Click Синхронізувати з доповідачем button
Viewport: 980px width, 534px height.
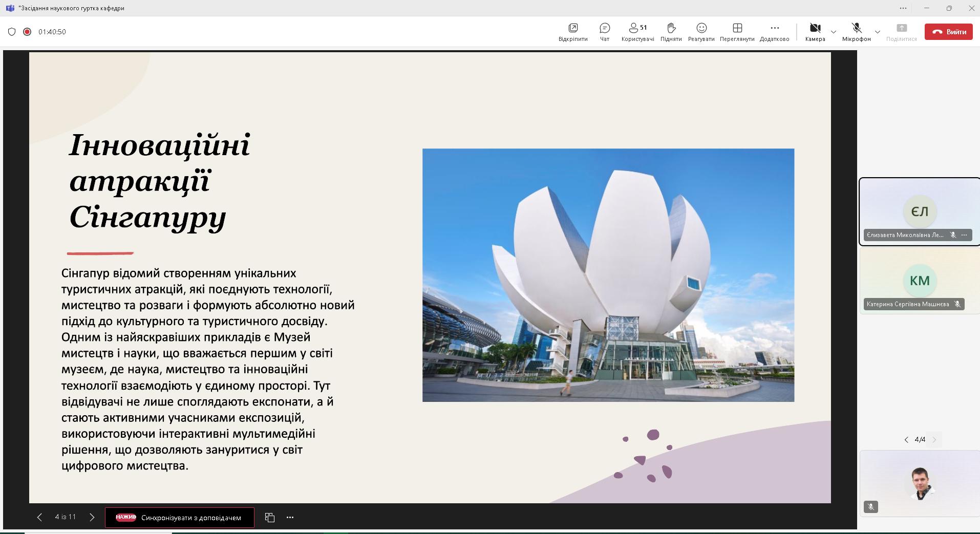pyautogui.click(x=180, y=517)
